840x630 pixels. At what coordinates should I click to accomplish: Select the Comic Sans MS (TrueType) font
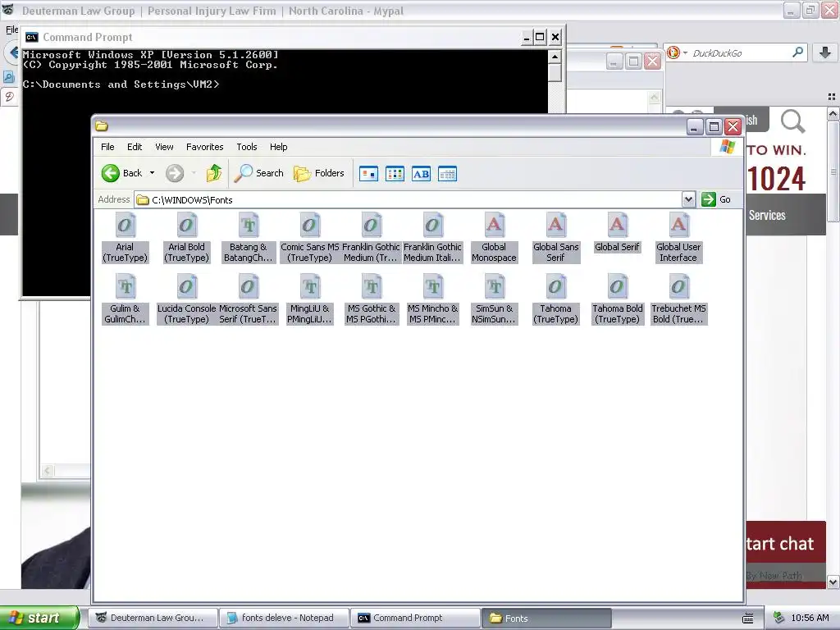click(x=309, y=238)
